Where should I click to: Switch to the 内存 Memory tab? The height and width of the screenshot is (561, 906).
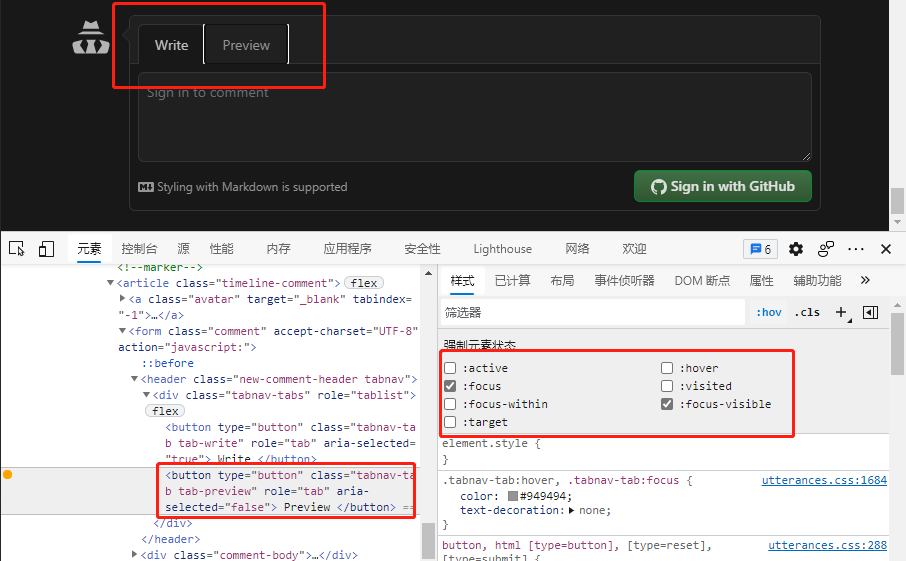click(x=279, y=249)
